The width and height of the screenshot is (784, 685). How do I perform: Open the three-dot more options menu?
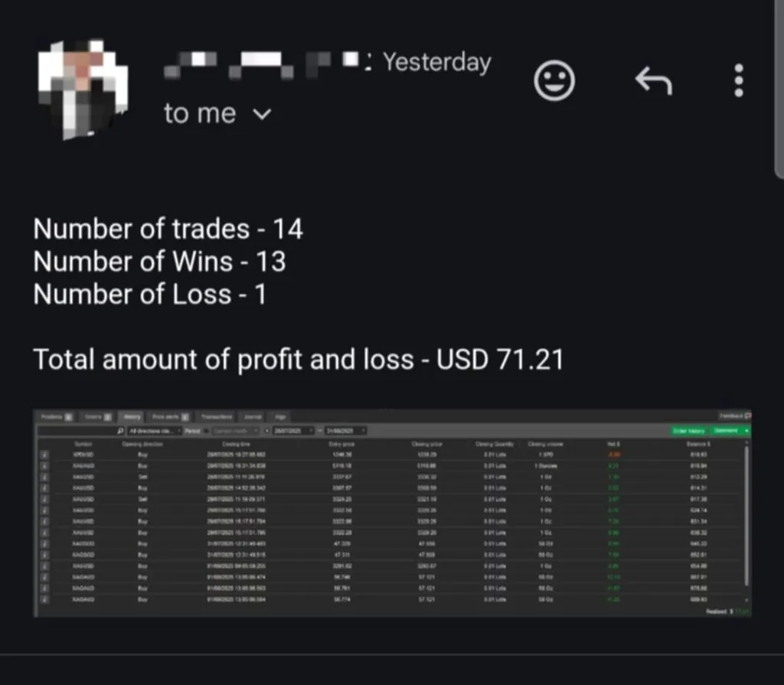point(738,80)
